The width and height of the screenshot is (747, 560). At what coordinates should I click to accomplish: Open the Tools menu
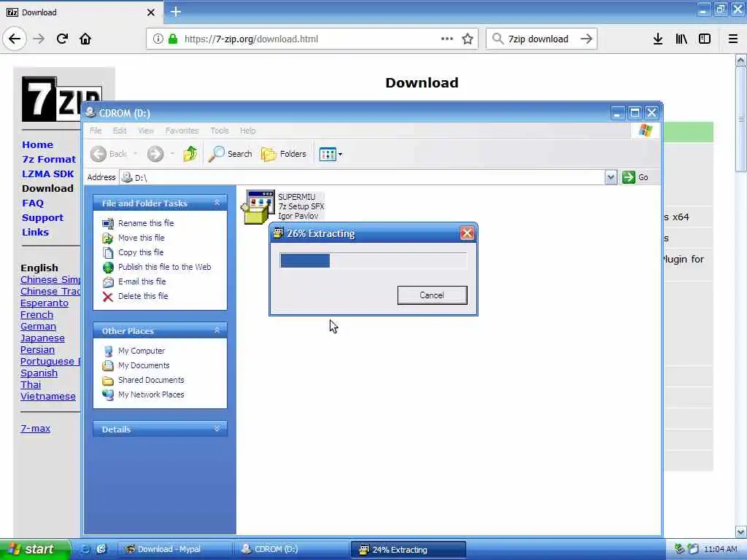pos(220,131)
